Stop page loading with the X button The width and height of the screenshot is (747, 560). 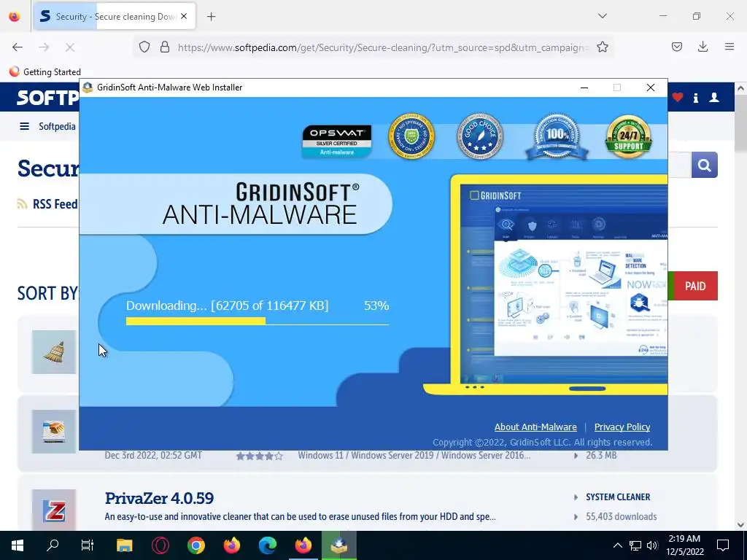point(69,47)
